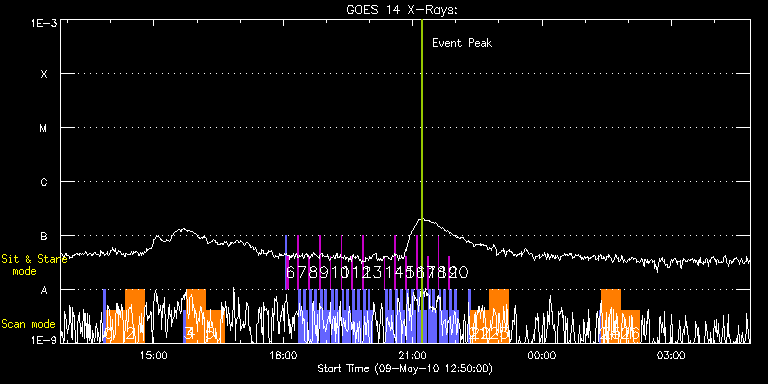Click the '21:00' time axis tick label
Image resolution: width=768 pixels, height=384 pixels.
[413, 355]
